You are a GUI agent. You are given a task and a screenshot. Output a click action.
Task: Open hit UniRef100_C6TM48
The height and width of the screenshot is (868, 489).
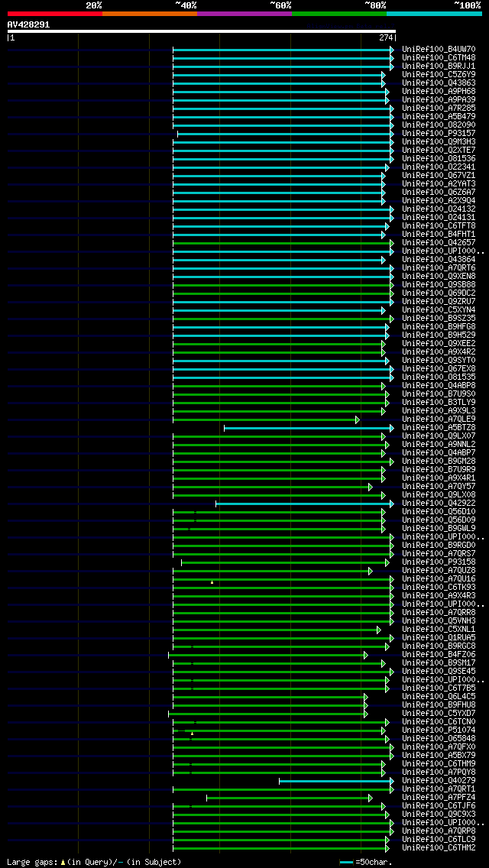click(439, 57)
